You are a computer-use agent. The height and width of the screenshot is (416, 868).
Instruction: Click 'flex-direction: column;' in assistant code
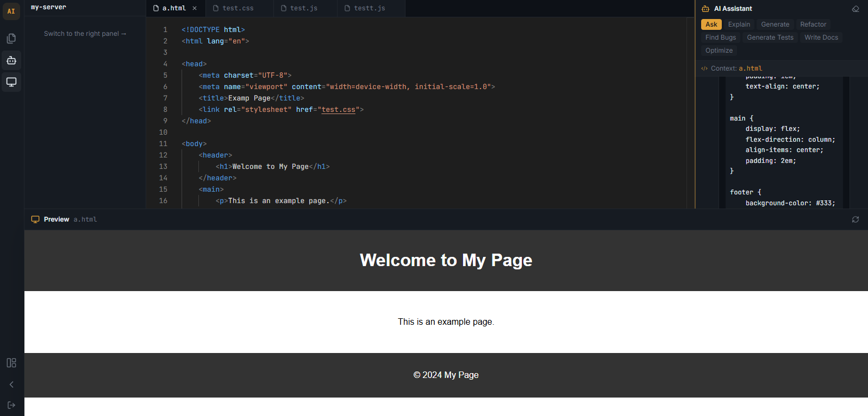coord(790,140)
